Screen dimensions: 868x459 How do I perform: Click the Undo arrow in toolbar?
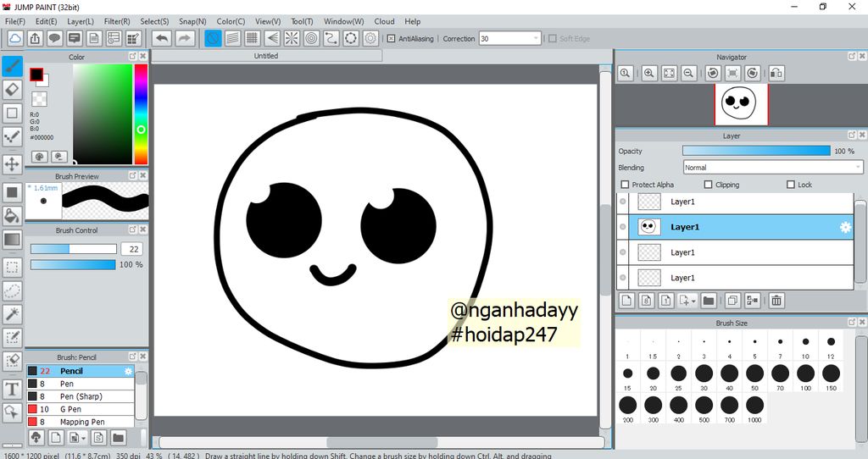point(161,38)
